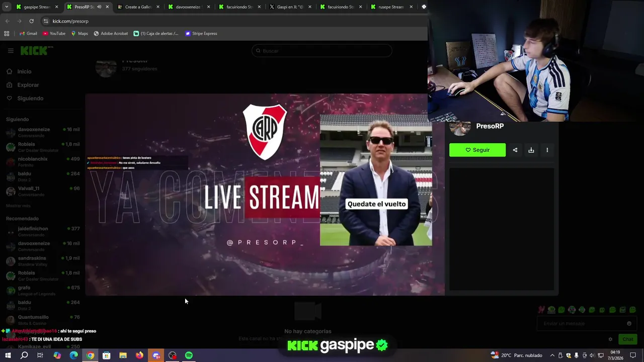This screenshot has height=362, width=644.
Task: Open the three-dot more options menu
Action: 547,150
